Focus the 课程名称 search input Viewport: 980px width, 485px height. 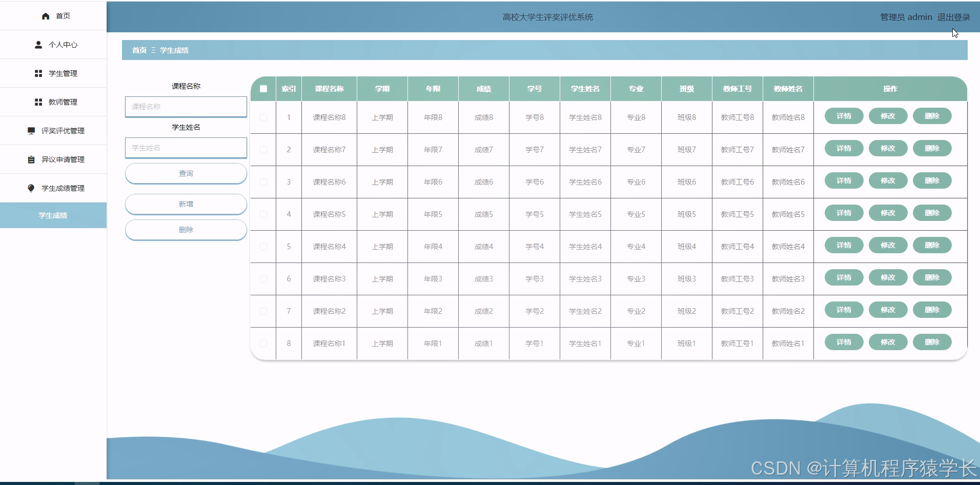186,107
